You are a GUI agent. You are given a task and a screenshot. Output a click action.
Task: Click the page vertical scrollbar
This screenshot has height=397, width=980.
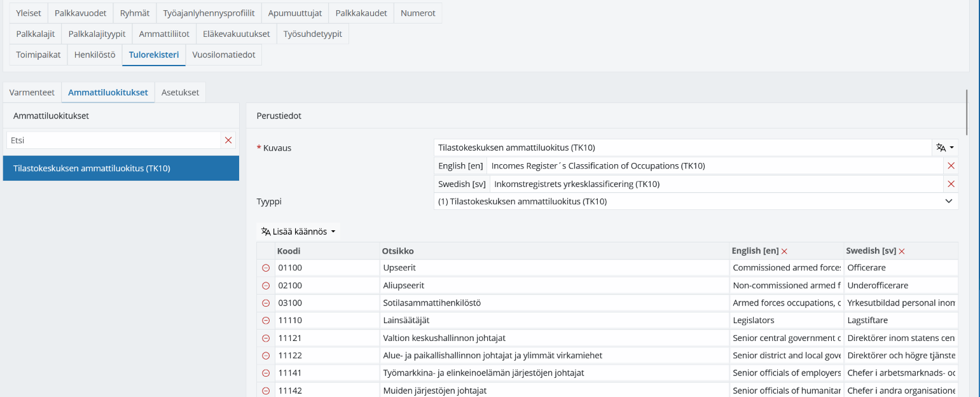coord(967,111)
